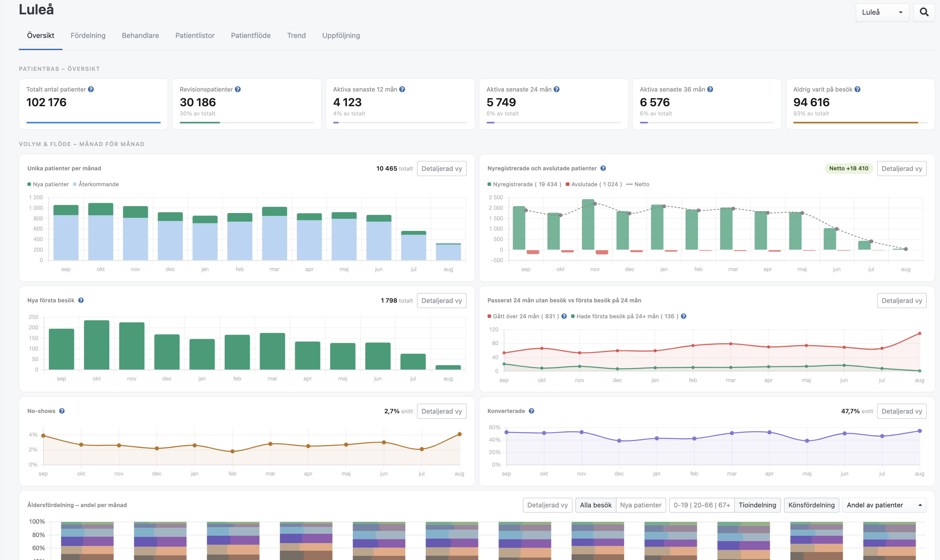Click the Luleå page heading

pos(36,10)
